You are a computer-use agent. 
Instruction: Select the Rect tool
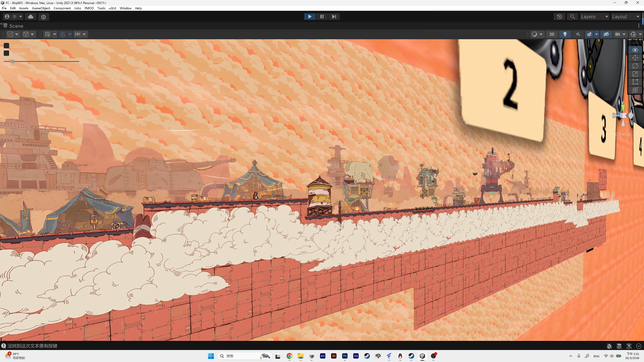[x=635, y=82]
